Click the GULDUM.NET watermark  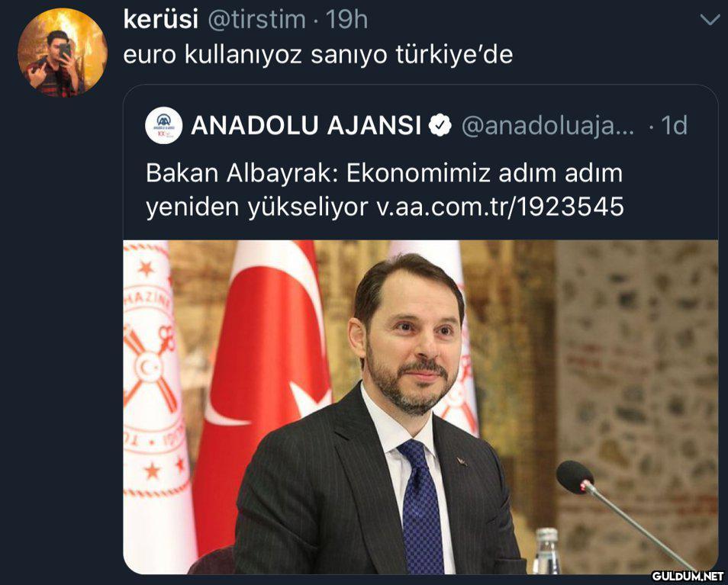[688, 576]
